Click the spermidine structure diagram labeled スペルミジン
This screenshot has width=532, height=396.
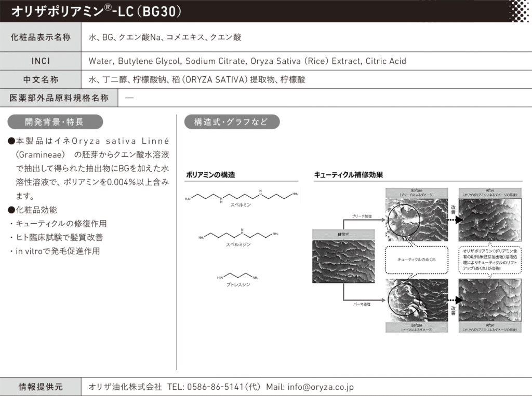(x=238, y=237)
